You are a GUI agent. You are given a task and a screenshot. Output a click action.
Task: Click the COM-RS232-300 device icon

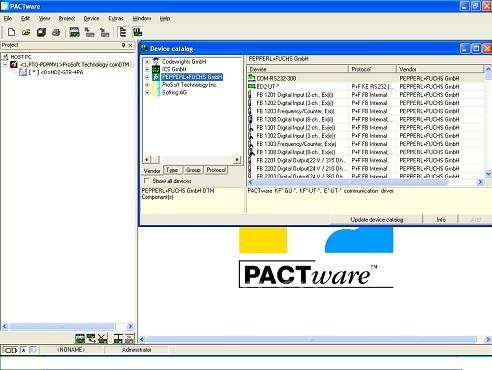[251, 78]
